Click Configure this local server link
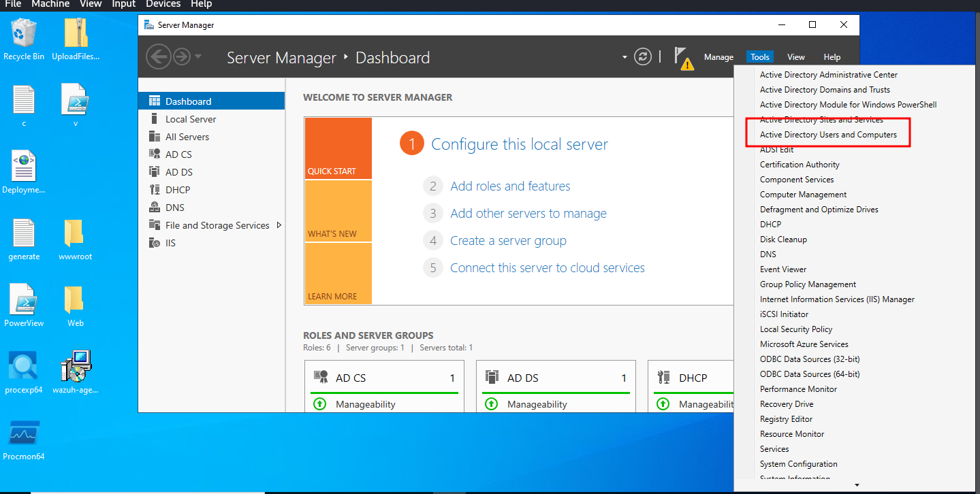Screen dimensions: 980x494 520,144
